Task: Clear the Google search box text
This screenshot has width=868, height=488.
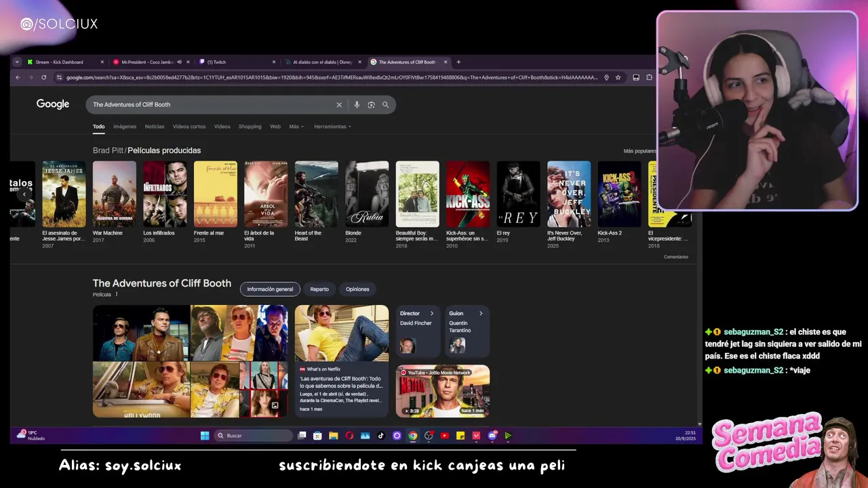Action: tap(339, 104)
